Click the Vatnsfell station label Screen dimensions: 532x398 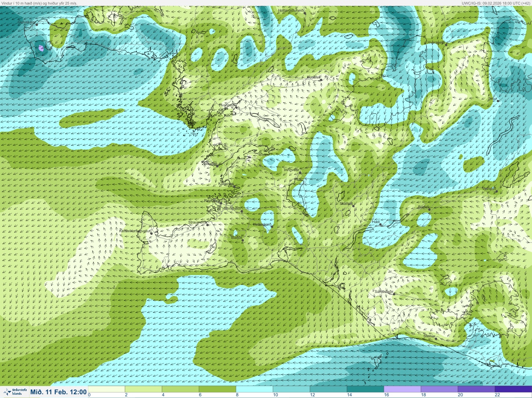(x=489, y=189)
